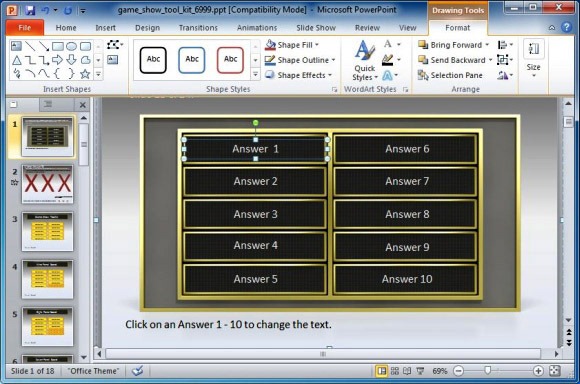Open the Edit Shape dropdown
Viewport: 580px width, 384px height.
tap(115, 45)
